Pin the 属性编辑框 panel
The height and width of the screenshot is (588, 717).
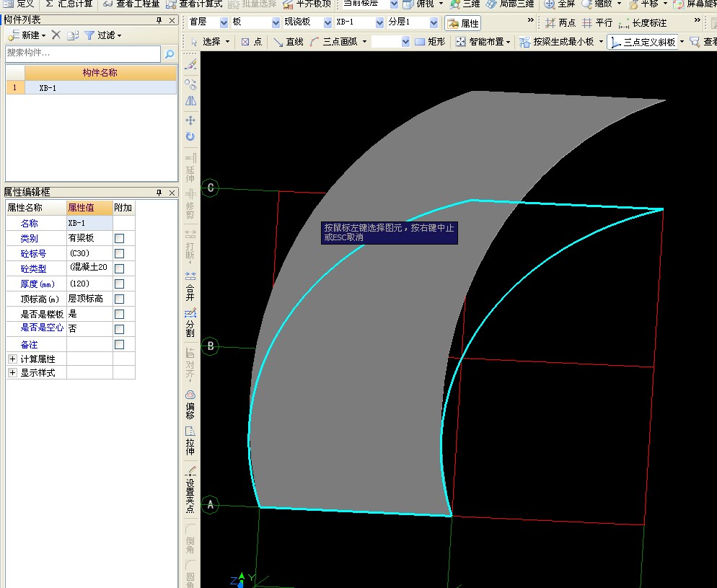point(159,193)
